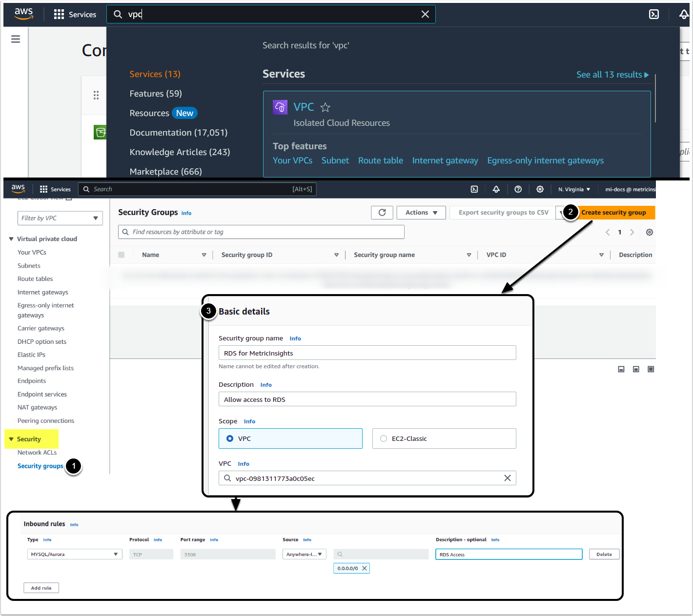Open the Internet gateway top feature link
This screenshot has width=693, height=616.
tap(445, 160)
